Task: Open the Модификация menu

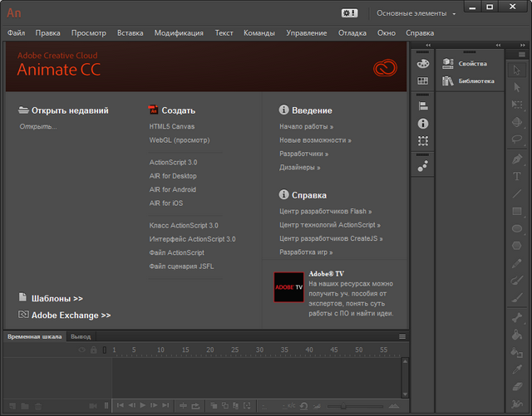Action: click(x=178, y=33)
